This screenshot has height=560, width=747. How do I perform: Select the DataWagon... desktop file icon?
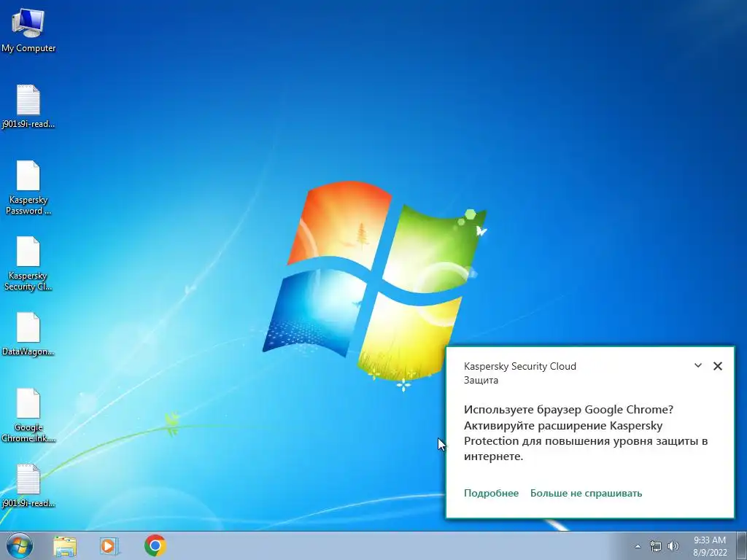coord(28,334)
